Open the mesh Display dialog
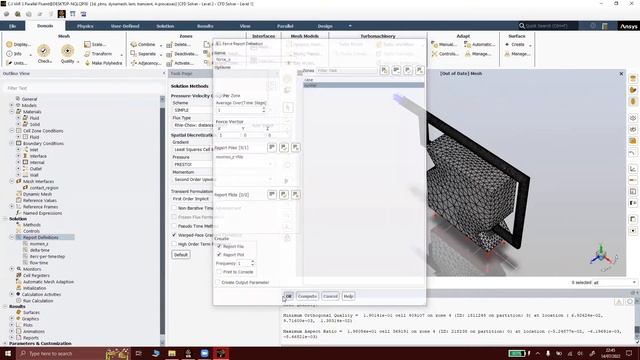 tap(19, 44)
